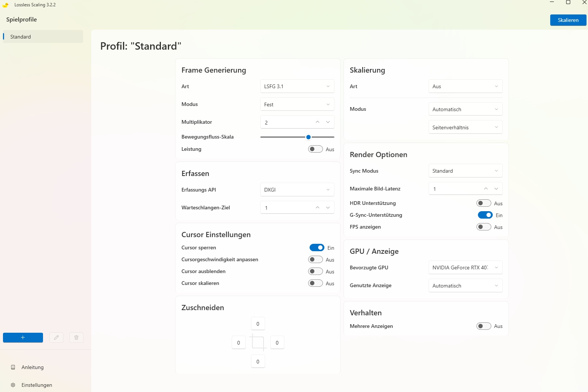Disable G-Sync-Unterstützung toggle

(485, 215)
